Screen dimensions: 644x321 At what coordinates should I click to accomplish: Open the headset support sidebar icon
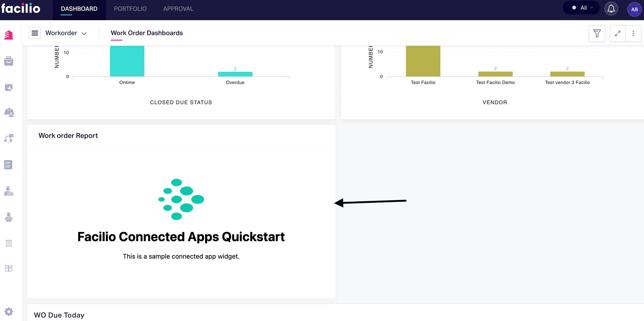9,138
